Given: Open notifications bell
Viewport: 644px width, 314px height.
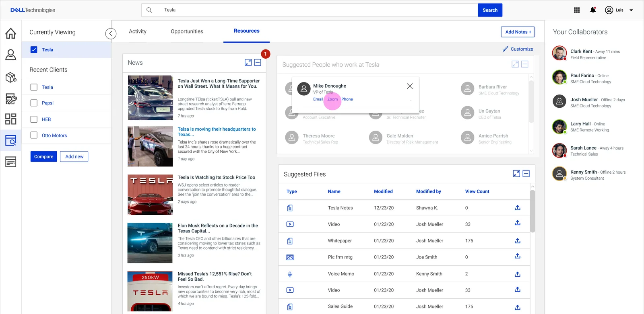Looking at the screenshot, I should coord(593,10).
